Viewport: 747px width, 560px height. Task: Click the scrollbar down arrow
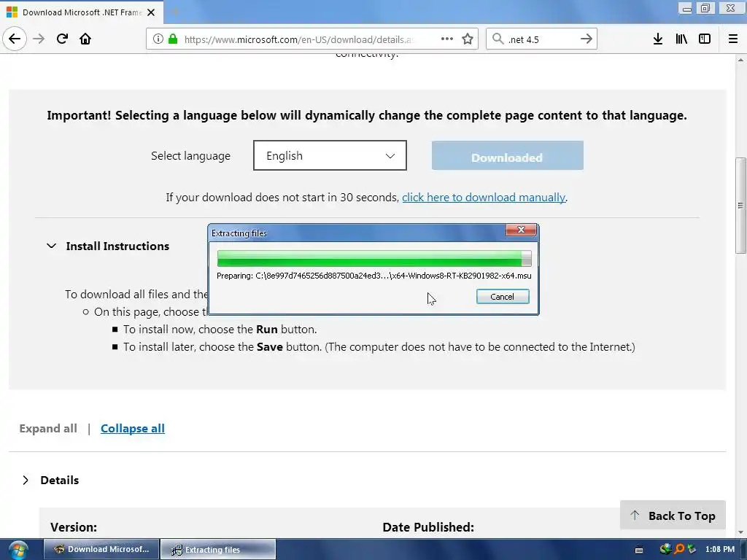[740, 532]
